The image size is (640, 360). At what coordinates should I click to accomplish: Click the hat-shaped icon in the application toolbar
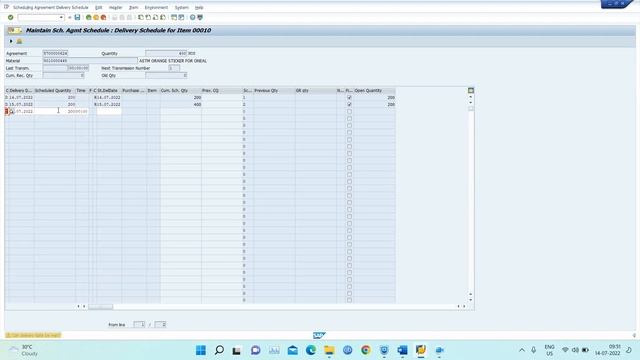[x=19, y=41]
